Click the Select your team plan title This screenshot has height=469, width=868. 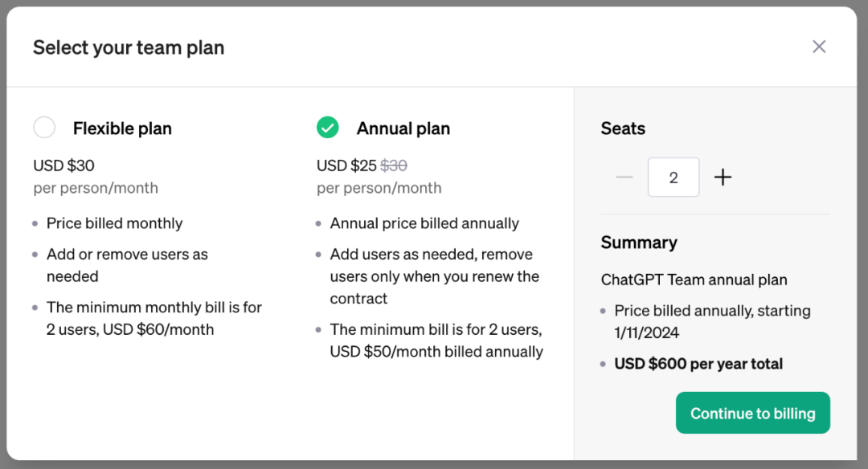point(129,47)
